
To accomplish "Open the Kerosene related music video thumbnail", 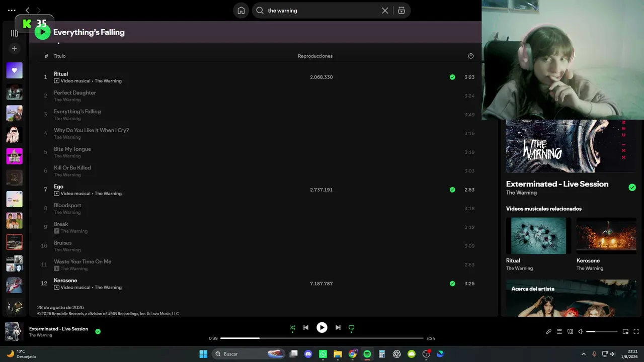I will 606,236.
